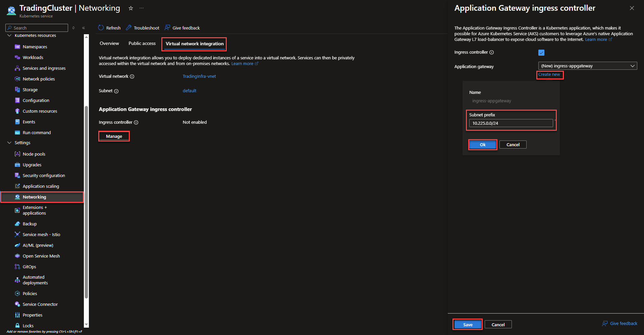Switch to the Public access tab
The height and width of the screenshot is (335, 644).
point(142,44)
